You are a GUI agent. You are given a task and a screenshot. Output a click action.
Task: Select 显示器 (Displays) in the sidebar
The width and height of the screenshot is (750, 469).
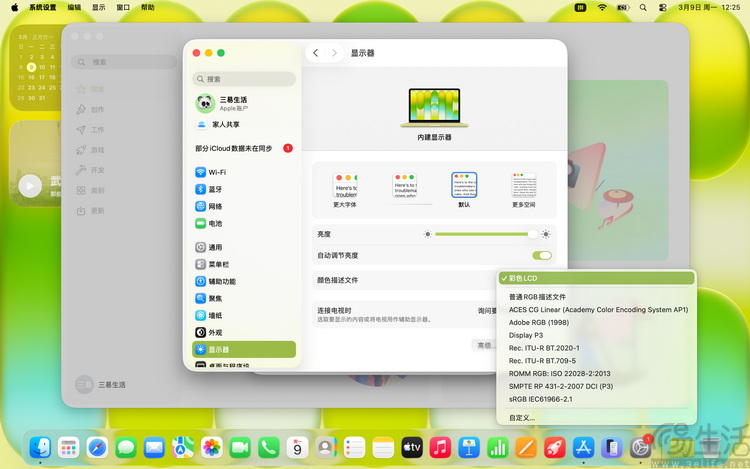click(x=244, y=349)
